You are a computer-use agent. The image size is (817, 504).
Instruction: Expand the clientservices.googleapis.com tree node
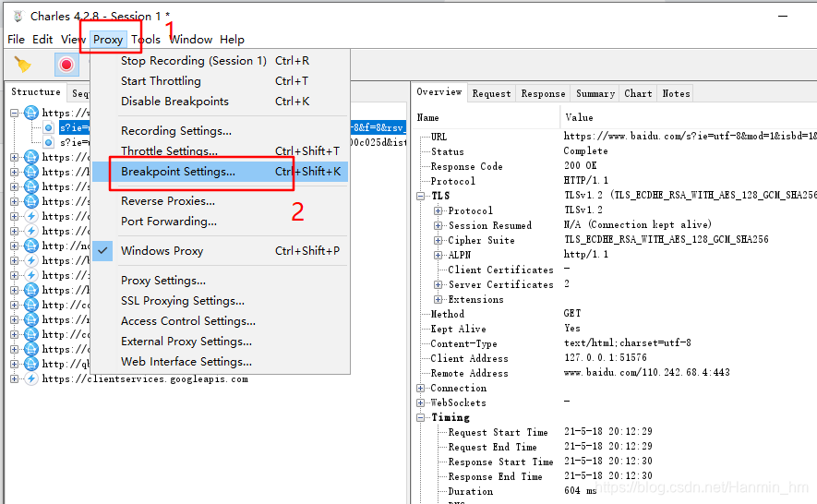tap(14, 378)
